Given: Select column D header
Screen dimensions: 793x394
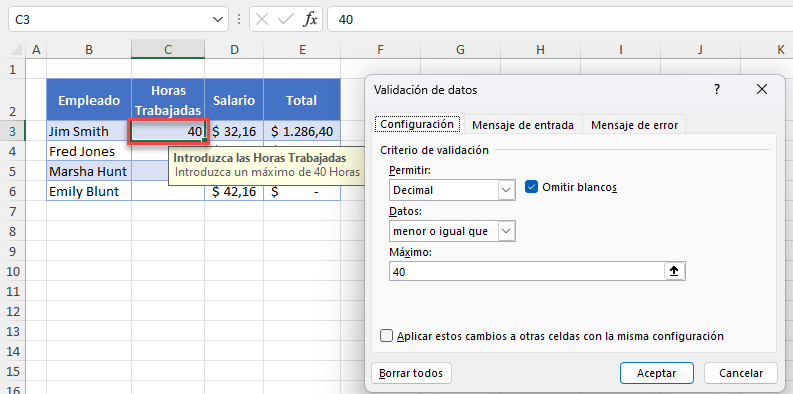Looking at the screenshot, I should [x=234, y=50].
